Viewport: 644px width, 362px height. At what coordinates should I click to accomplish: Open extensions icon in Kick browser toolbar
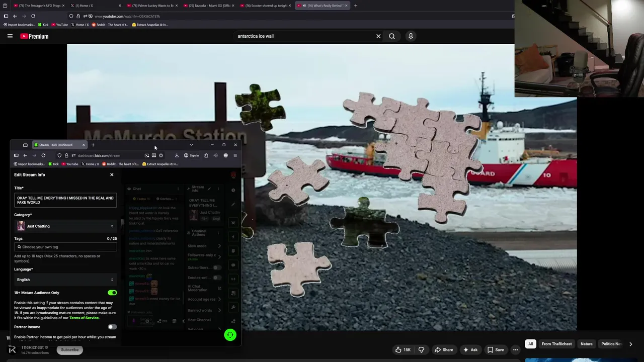(206, 155)
